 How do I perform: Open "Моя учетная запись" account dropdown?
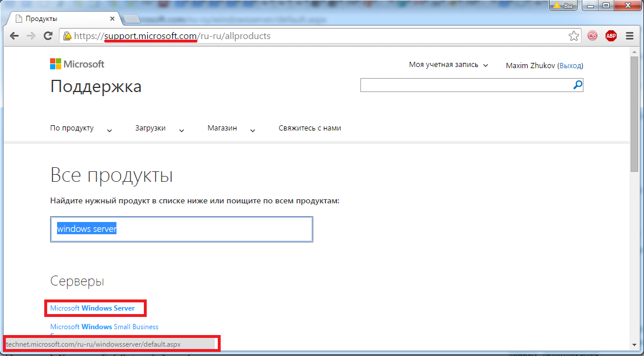tap(448, 65)
